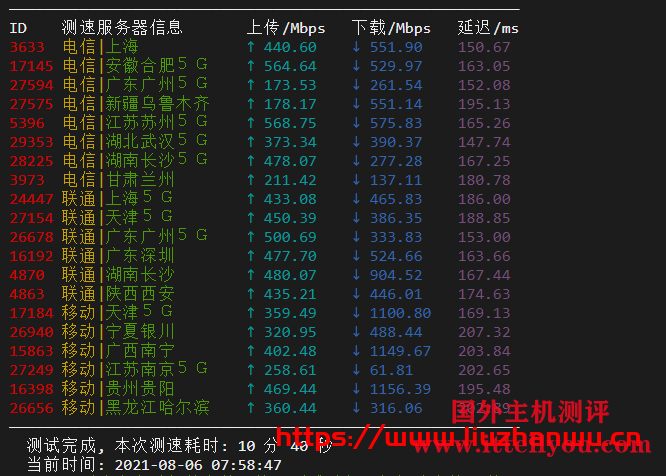The image size is (666, 476).
Task: Select server ID 26678
Action: (x=31, y=237)
